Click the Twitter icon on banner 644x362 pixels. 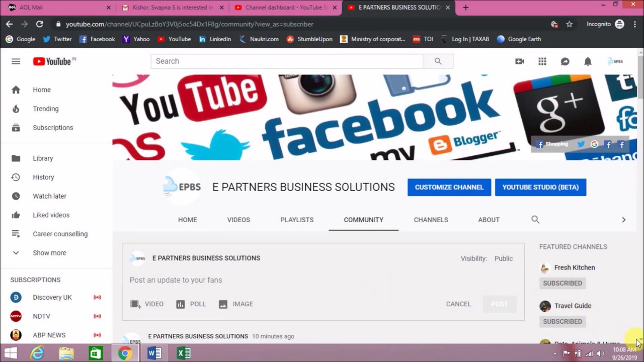(x=581, y=144)
